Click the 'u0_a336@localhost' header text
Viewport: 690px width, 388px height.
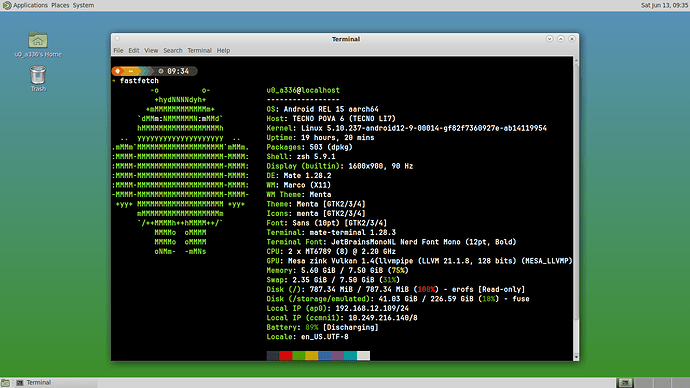click(303, 90)
